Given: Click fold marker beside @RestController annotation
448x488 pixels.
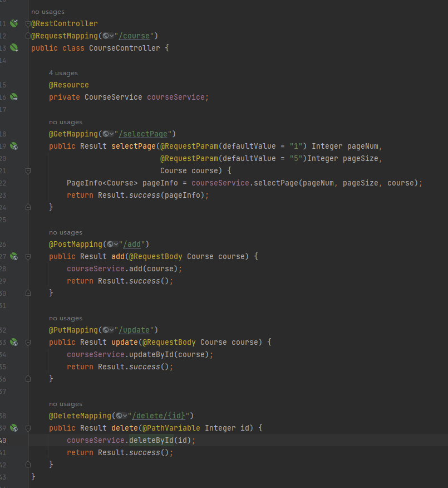Looking at the screenshot, I should 28,24.
